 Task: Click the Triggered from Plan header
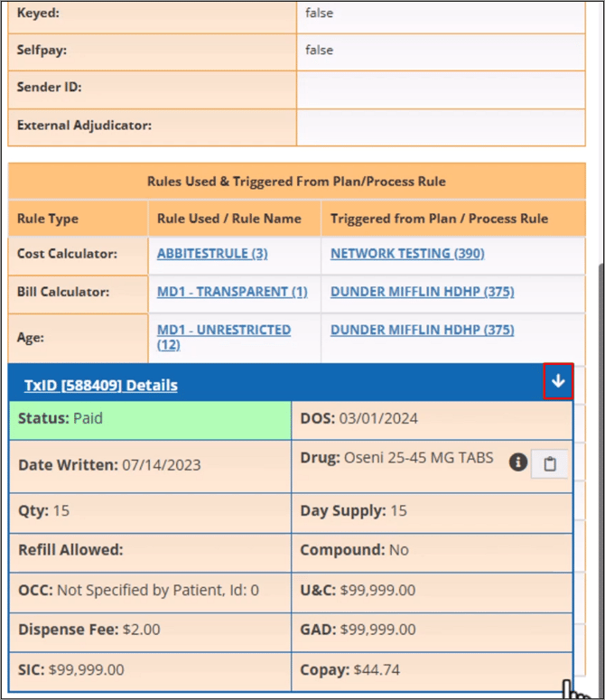pos(439,219)
